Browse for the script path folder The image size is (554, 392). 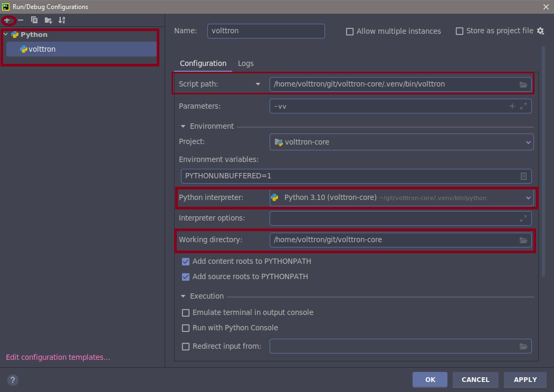[523, 84]
